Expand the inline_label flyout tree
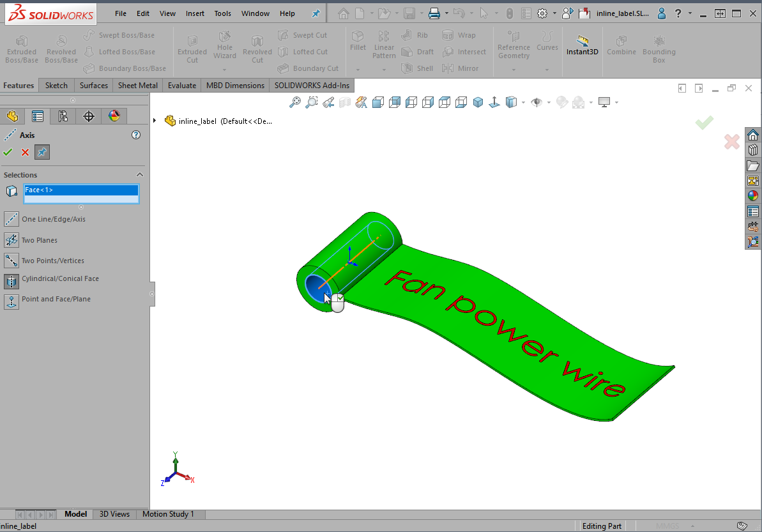Viewport: 762px width, 532px height. 155,121
